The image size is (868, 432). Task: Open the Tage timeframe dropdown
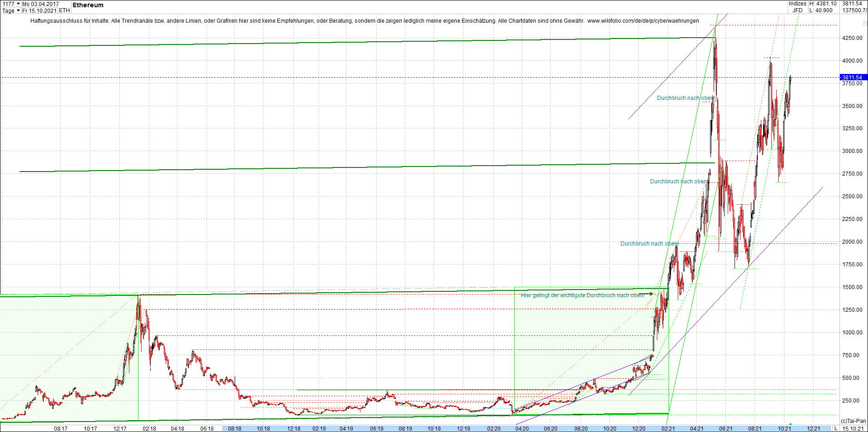coord(8,10)
